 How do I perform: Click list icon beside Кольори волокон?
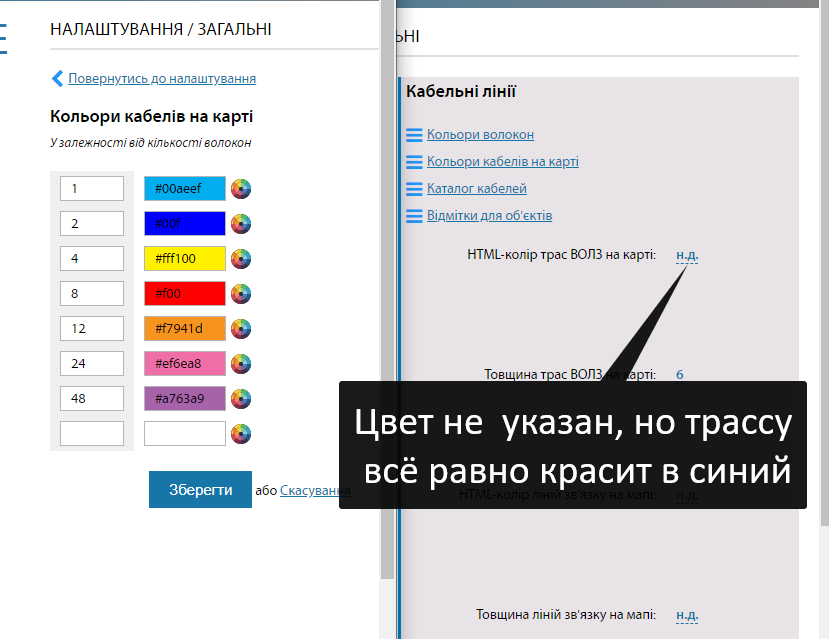[x=414, y=135]
